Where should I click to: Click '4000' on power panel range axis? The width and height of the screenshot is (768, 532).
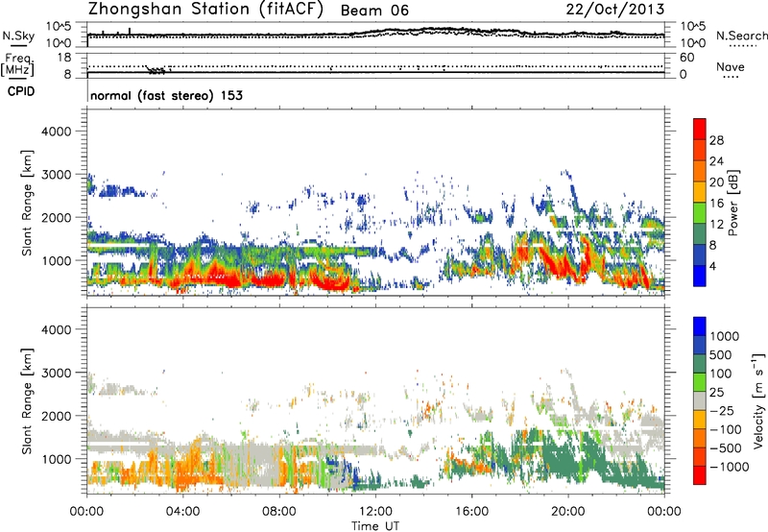tap(57, 132)
